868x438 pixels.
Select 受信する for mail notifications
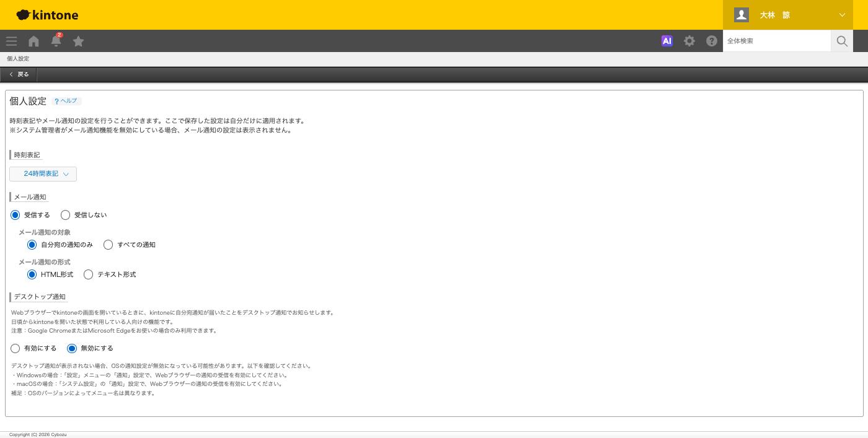pyautogui.click(x=15, y=215)
